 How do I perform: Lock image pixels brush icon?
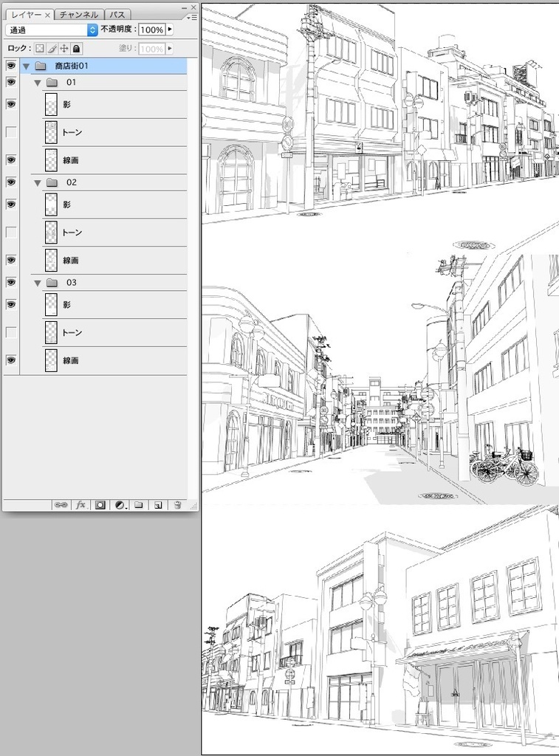52,48
